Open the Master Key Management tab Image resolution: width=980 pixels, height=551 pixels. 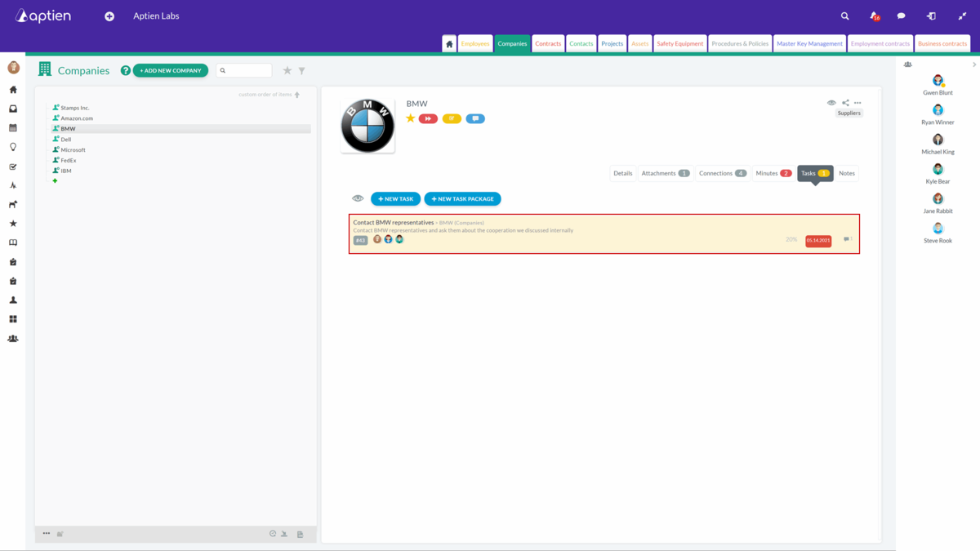pyautogui.click(x=809, y=44)
